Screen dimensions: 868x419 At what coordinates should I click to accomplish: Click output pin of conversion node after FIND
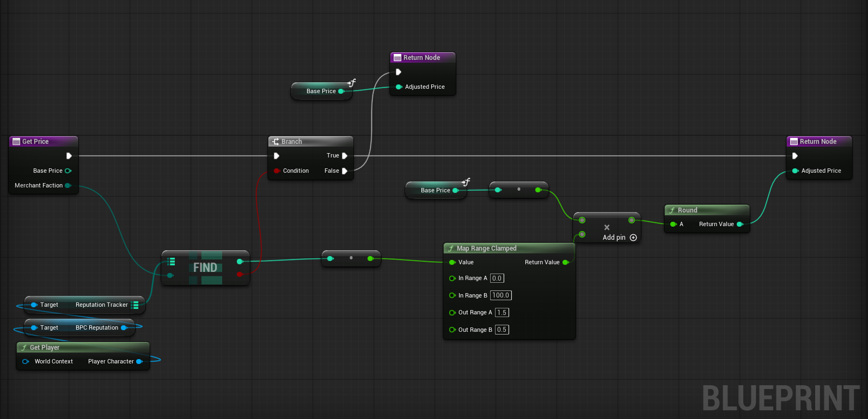pyautogui.click(x=370, y=258)
